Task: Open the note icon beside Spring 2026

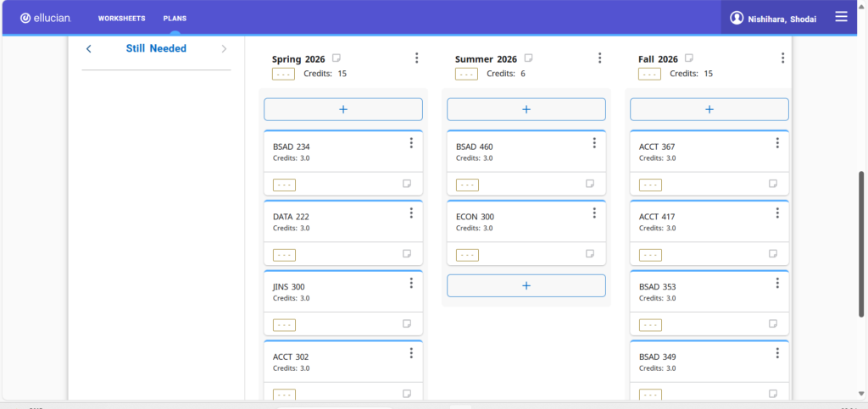Action: 337,58
